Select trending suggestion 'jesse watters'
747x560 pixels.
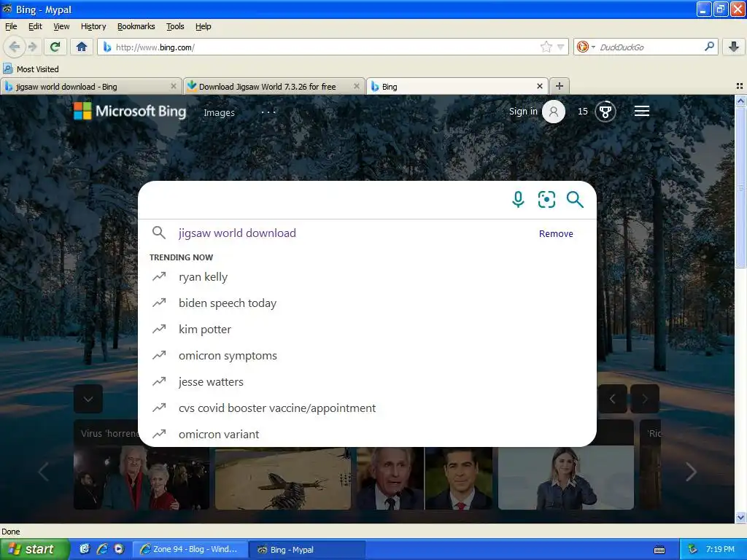click(x=367, y=381)
